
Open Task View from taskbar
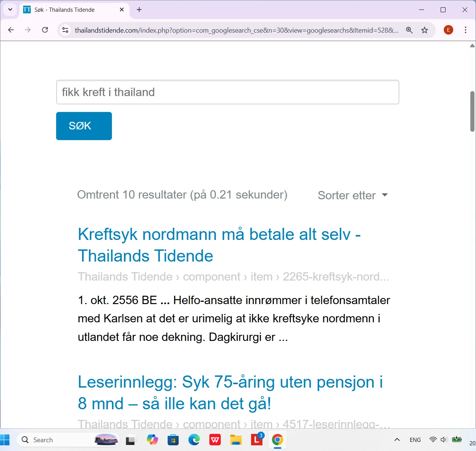pos(130,440)
